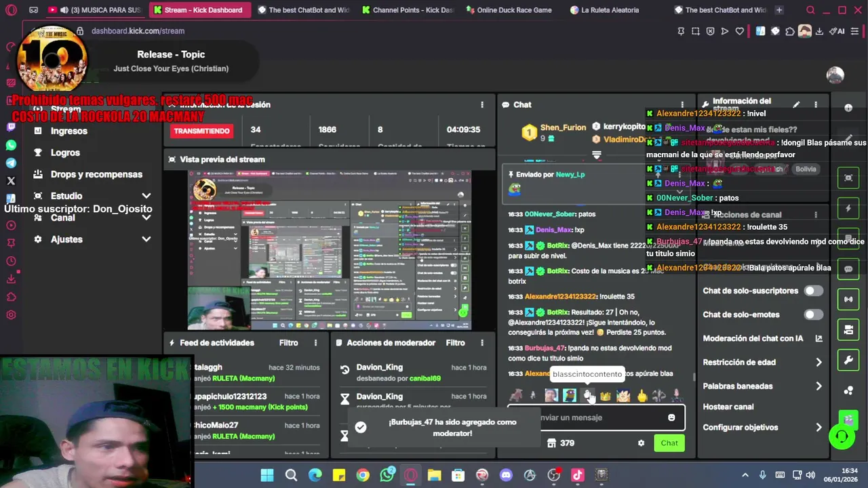
Task: Open history clock icon in Opera sidebar
Action: click(11, 262)
